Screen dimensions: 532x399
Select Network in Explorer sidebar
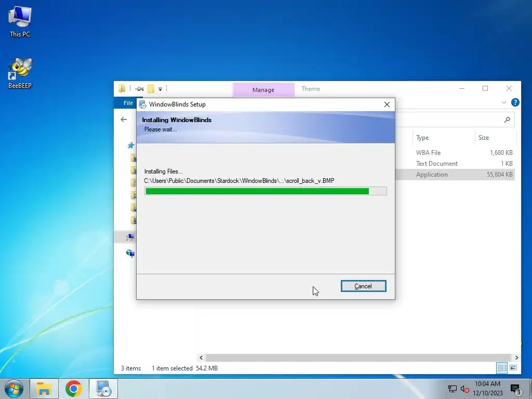130,254
